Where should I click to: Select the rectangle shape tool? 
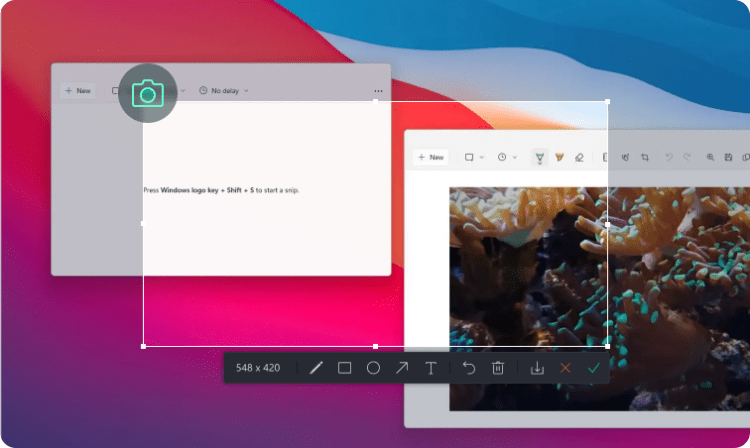[x=345, y=368]
